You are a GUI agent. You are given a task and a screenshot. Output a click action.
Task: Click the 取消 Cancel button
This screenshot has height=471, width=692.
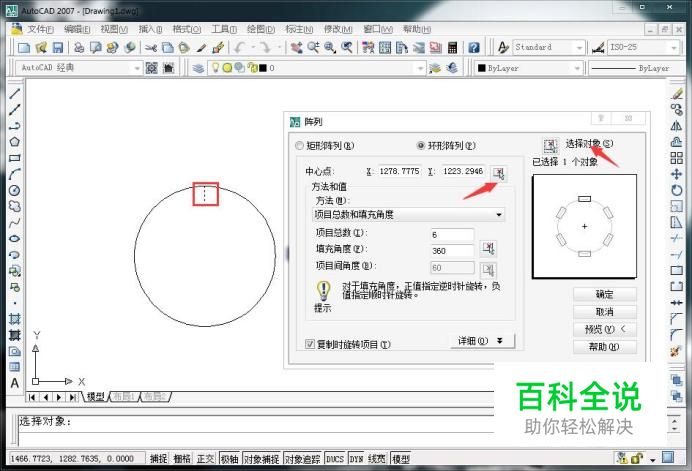coord(604,312)
